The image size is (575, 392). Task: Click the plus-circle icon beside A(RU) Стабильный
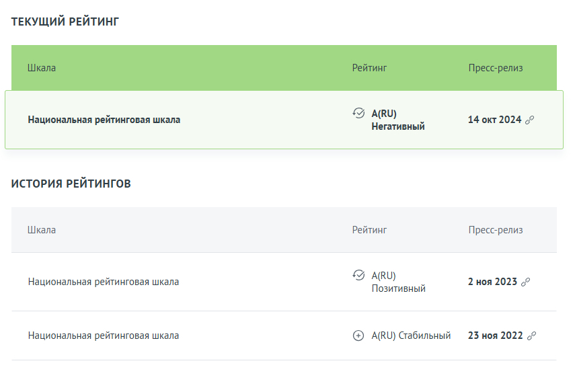point(358,336)
